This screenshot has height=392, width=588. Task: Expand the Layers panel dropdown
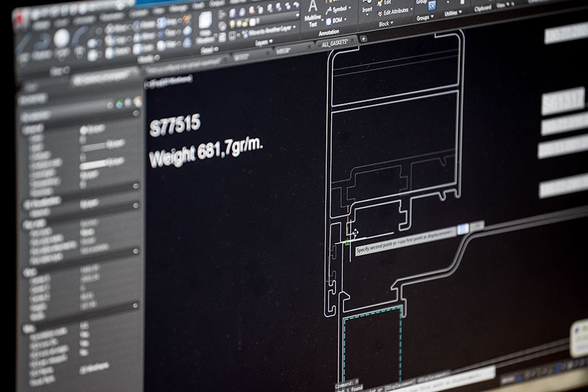point(264,43)
